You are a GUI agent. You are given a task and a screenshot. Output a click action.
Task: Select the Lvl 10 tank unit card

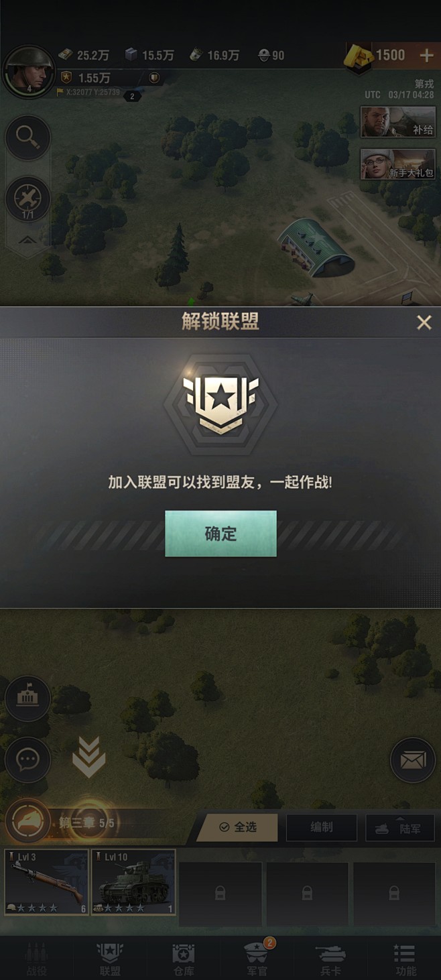(x=133, y=882)
